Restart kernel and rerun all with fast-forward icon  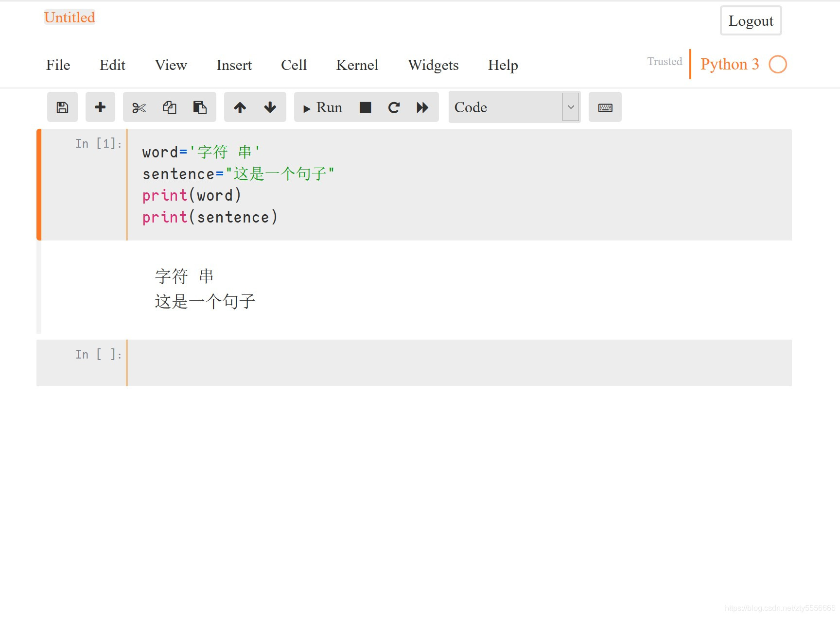click(422, 107)
